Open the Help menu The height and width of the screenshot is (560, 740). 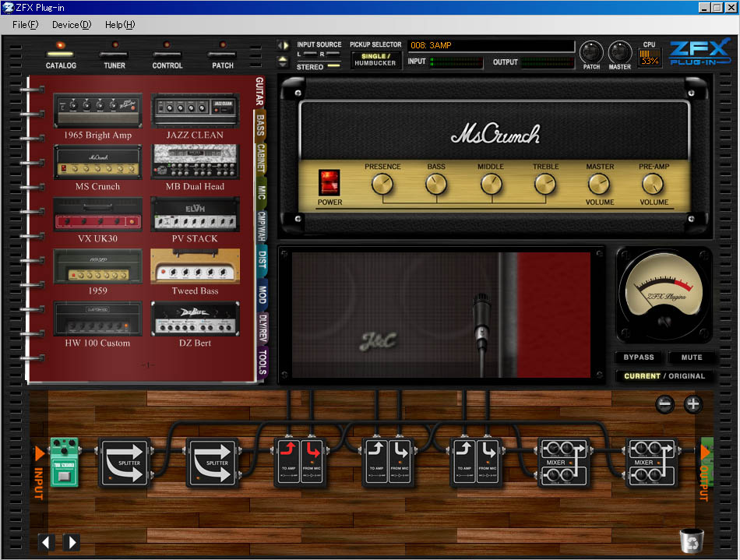click(119, 24)
